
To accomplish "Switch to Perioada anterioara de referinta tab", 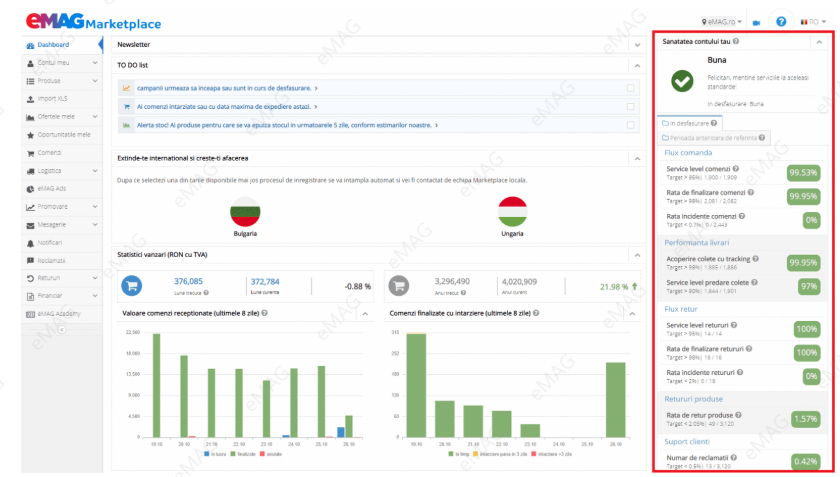I will pos(714,137).
